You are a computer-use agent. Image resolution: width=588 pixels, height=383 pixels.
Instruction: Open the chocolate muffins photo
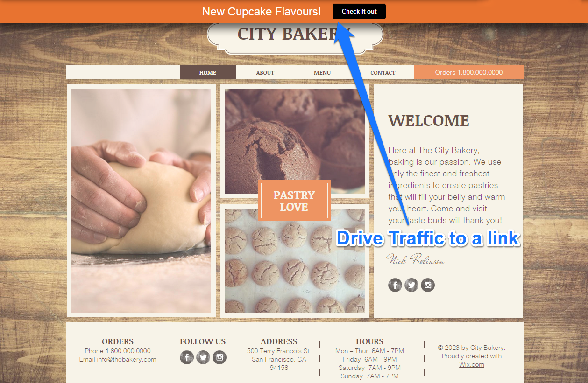295,141
